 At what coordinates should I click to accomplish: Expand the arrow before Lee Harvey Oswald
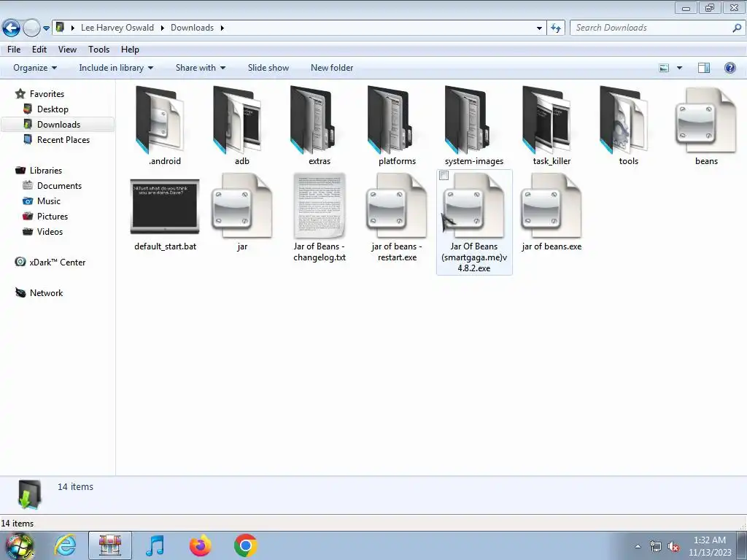point(72,28)
